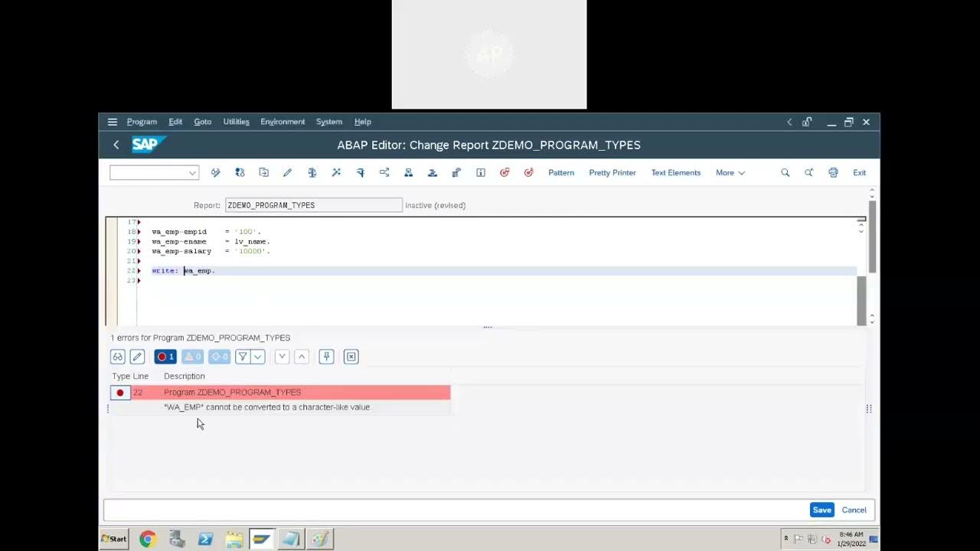Click the display glasses icon in error panel
Screen dimensions: 980x551
point(117,357)
